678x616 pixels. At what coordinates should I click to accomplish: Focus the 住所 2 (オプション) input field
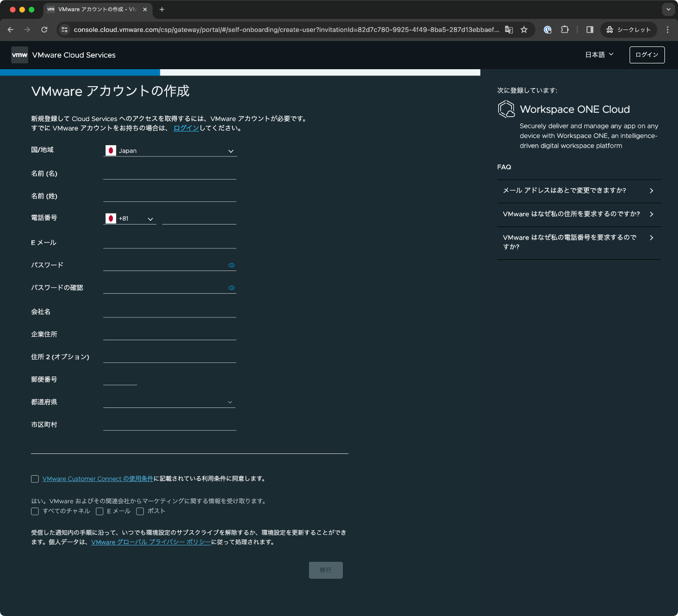pyautogui.click(x=170, y=357)
